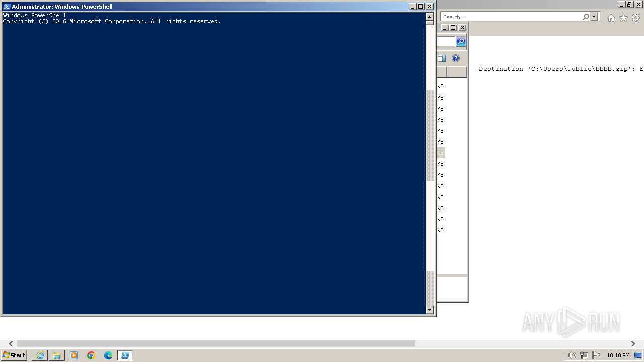Open the IE search dropdown arrow

594,17
